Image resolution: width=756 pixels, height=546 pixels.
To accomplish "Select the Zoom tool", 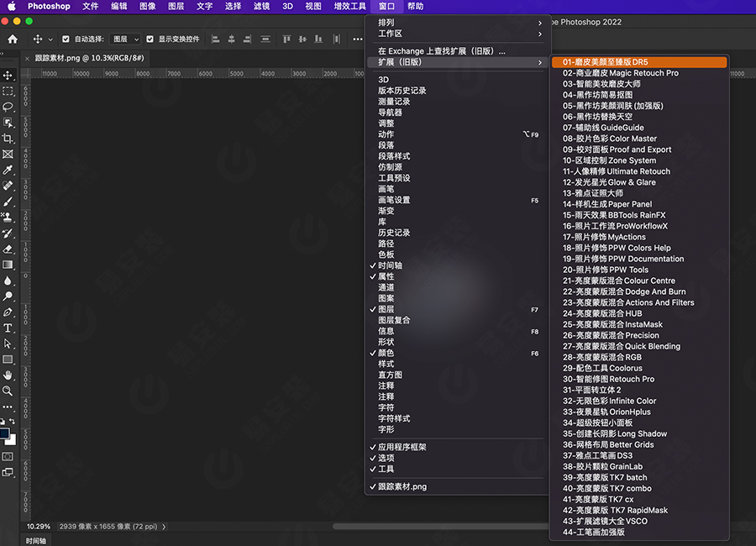I will point(8,391).
